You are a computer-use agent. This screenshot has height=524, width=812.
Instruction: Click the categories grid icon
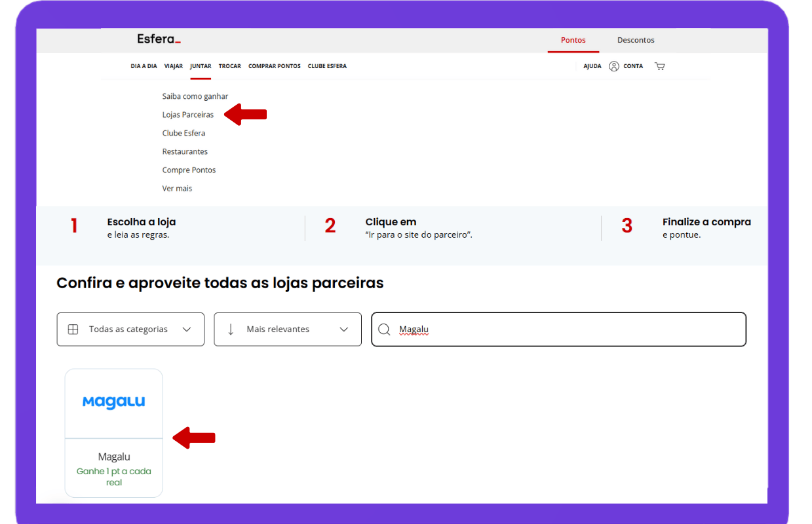[73, 329]
